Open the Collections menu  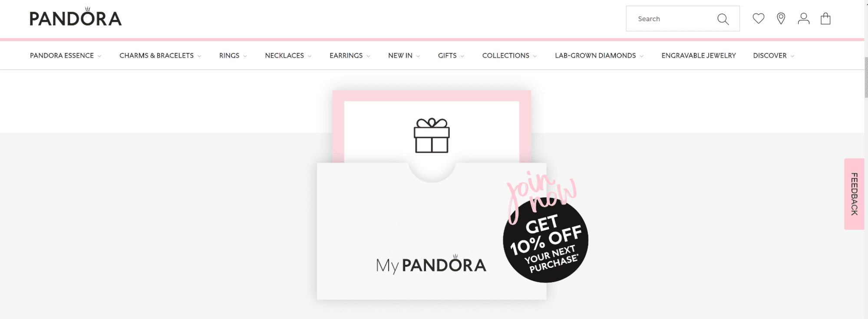509,56
